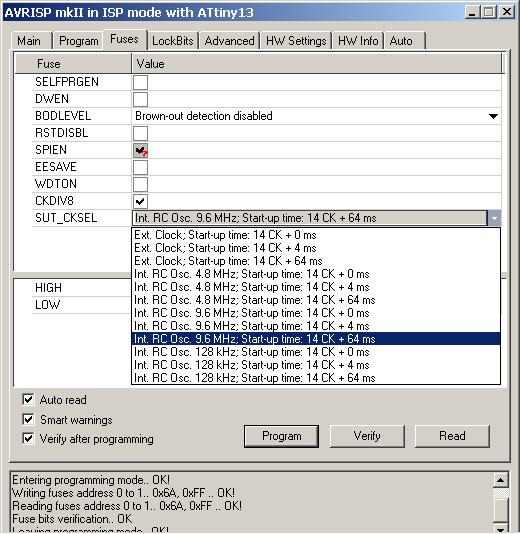This screenshot has height=534, width=520.
Task: Click the Read fuses button
Action: 452,436
